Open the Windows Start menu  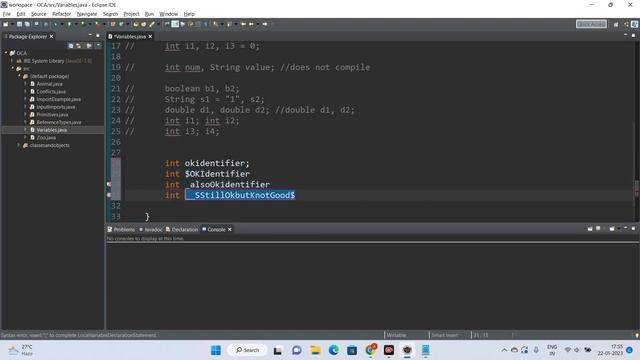point(216,350)
